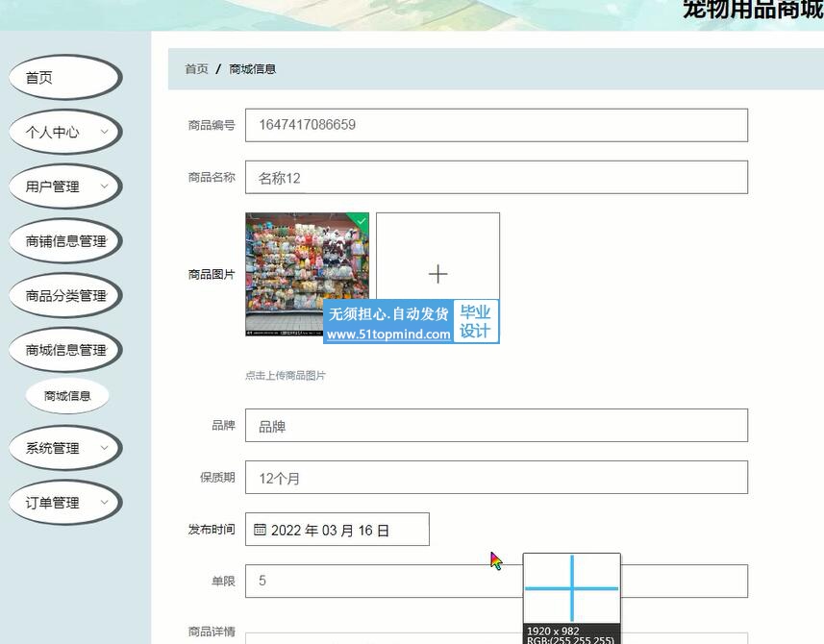This screenshot has height=644, width=824.
Task: Go to 首页 via the breadcrumb
Action: (x=196, y=69)
